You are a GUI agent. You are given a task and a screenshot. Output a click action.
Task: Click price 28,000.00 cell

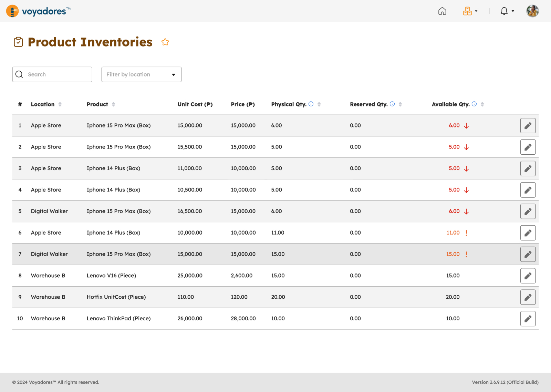pos(243,318)
